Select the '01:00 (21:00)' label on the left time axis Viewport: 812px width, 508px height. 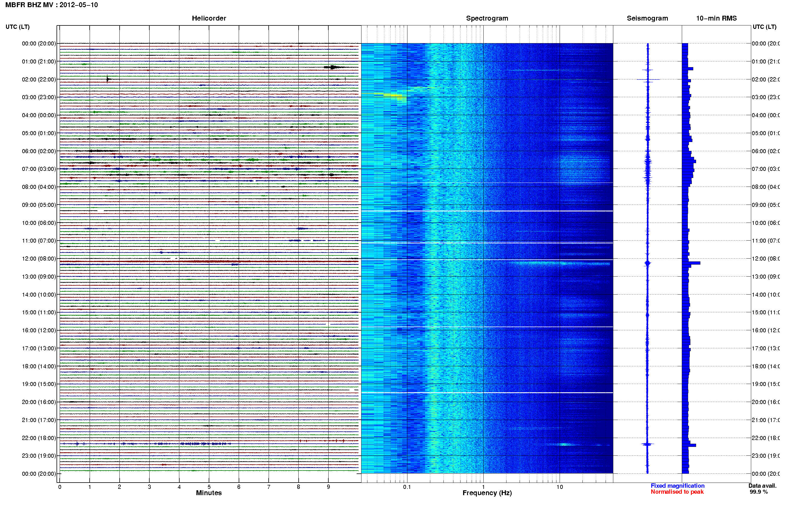(x=39, y=61)
